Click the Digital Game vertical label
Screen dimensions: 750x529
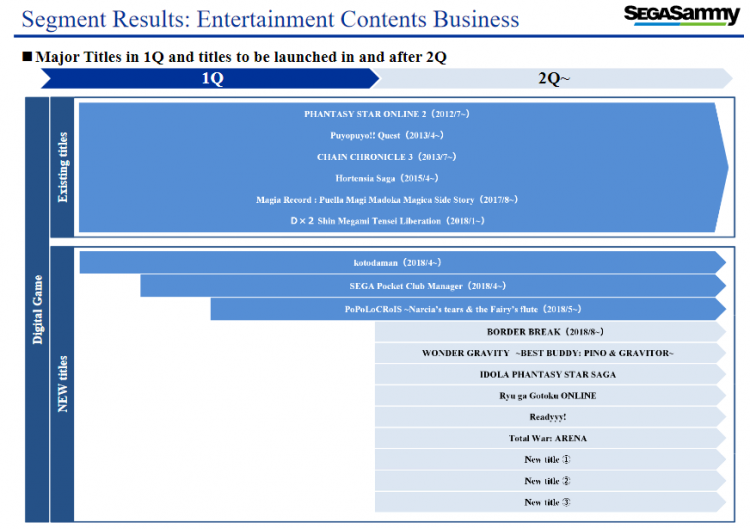tap(37, 310)
